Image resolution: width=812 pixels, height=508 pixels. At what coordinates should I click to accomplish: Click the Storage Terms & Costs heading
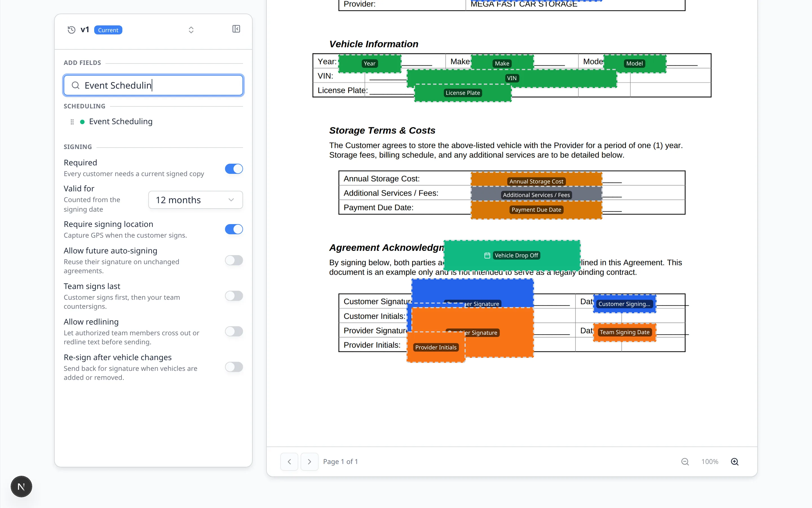tap(382, 130)
